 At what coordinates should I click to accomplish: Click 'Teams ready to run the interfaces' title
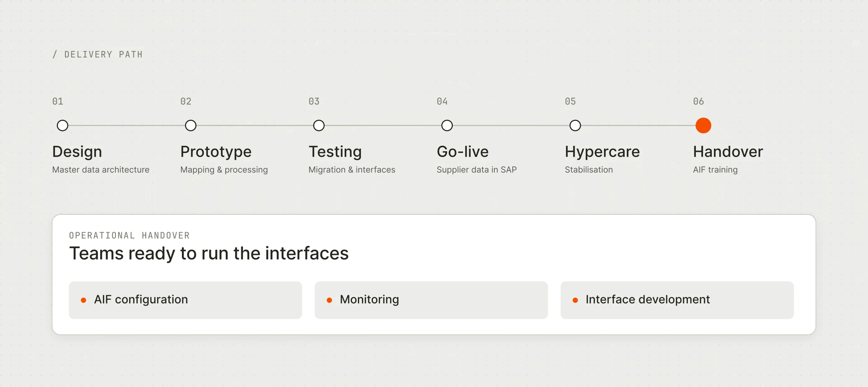(209, 254)
